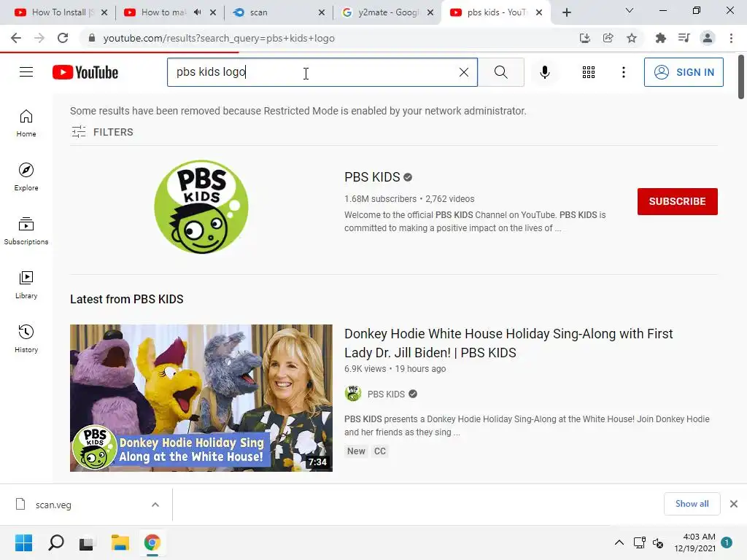The image size is (747, 560).
Task: Click the CC badge
Action: [379, 451]
